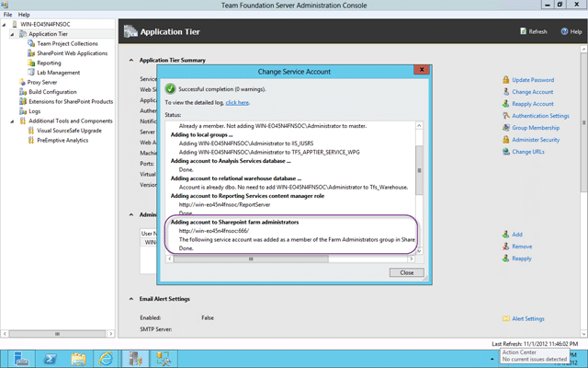Click status log vertical scrollbar thumb

[419, 170]
